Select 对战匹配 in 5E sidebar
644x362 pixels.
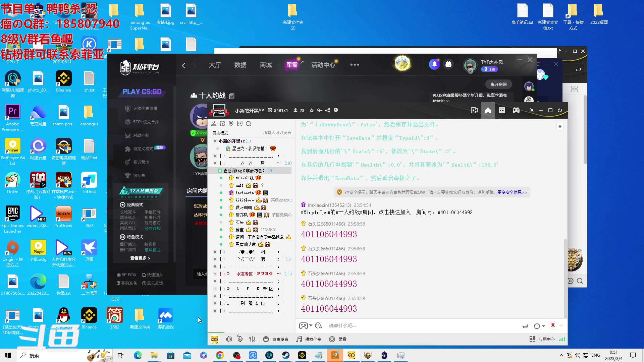click(137, 135)
